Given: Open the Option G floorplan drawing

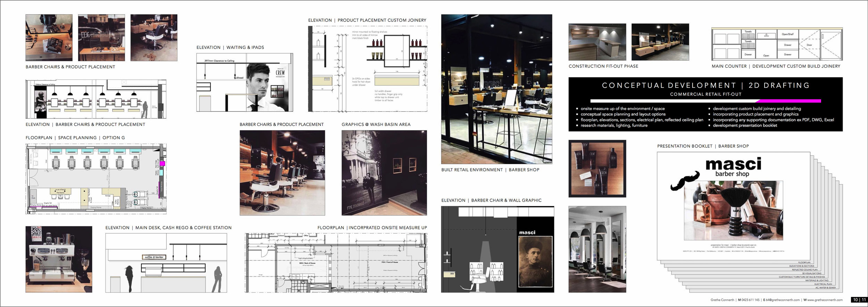Looking at the screenshot, I should coord(96,179).
